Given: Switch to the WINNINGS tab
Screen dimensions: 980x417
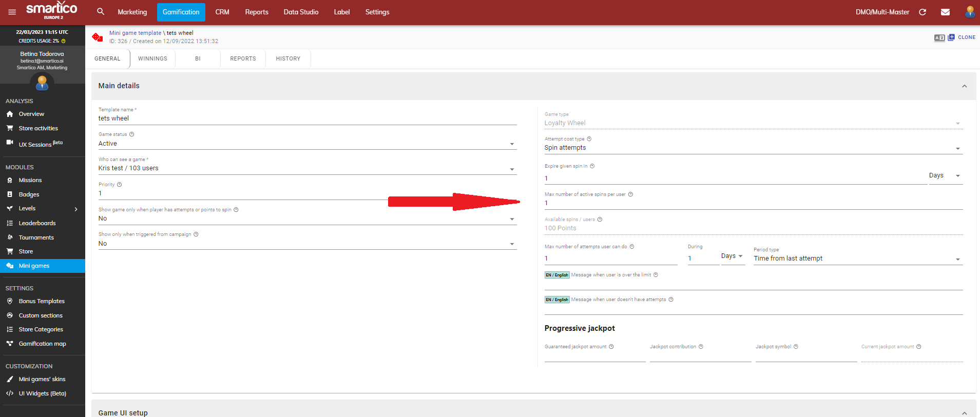Looking at the screenshot, I should pyautogui.click(x=152, y=58).
